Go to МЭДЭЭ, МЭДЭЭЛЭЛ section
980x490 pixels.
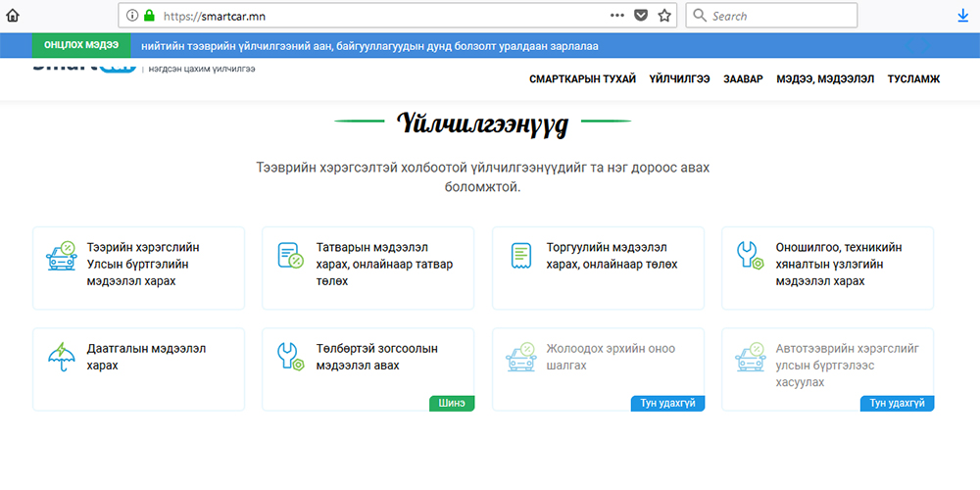(825, 79)
